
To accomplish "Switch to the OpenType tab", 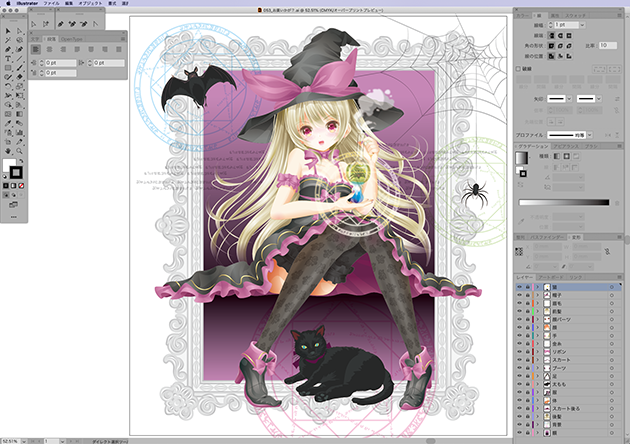I will 72,39.
